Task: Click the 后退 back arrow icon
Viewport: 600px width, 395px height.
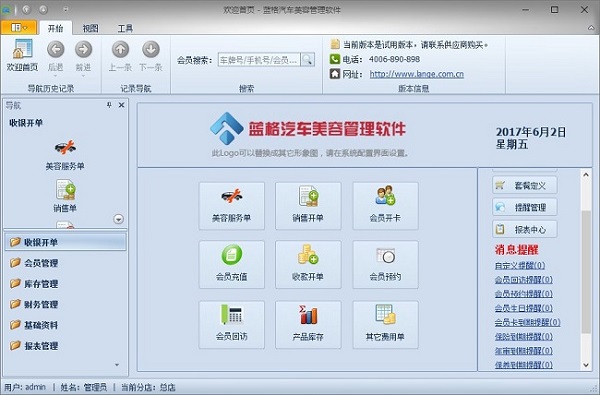Action: pos(55,49)
